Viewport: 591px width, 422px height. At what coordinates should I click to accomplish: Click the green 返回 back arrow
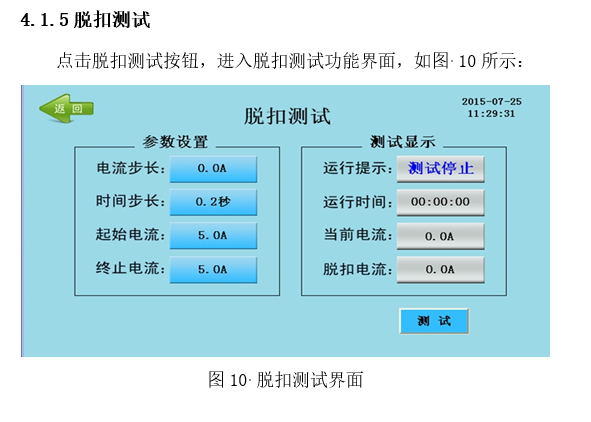tap(66, 109)
